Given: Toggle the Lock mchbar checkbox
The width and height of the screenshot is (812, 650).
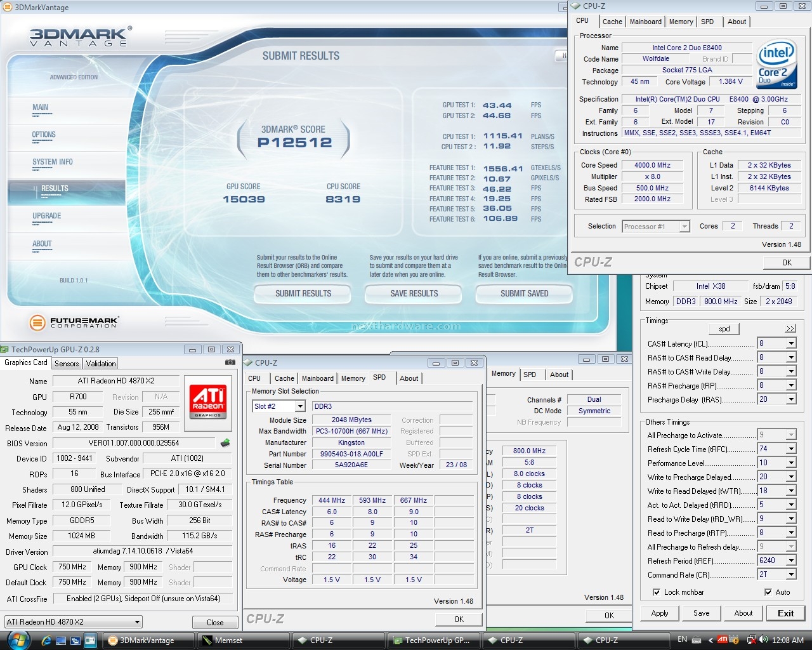Looking at the screenshot, I should pyautogui.click(x=657, y=592).
